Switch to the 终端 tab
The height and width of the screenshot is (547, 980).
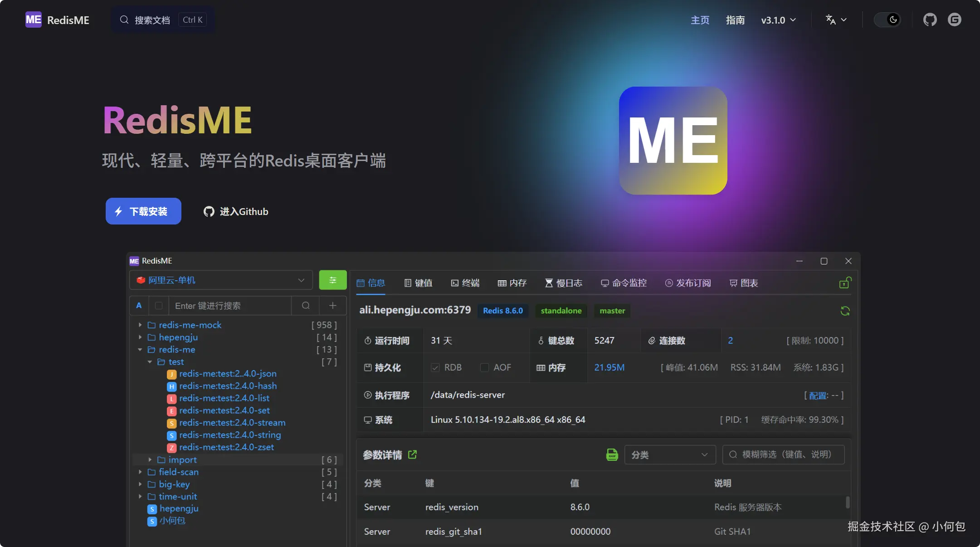(465, 283)
